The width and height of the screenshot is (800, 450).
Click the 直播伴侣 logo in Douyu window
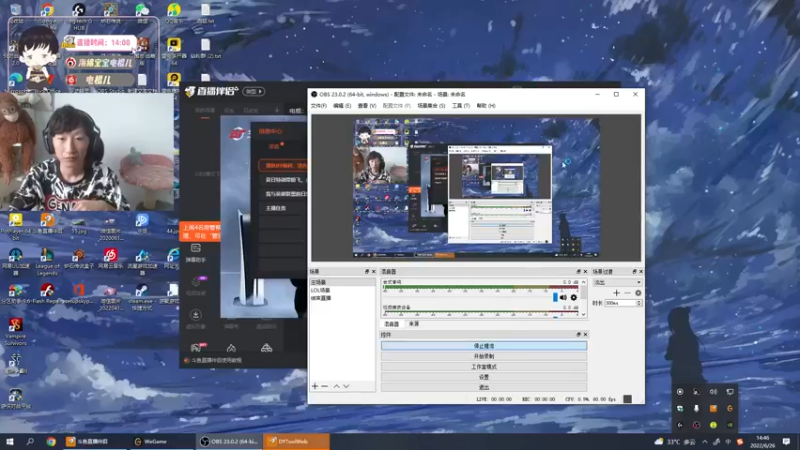point(212,91)
